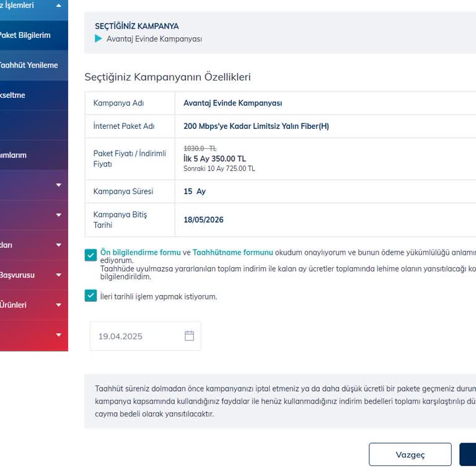Expand the 'Başvurusu' sidebar section
Screen dimensions: 476x476
(59, 275)
